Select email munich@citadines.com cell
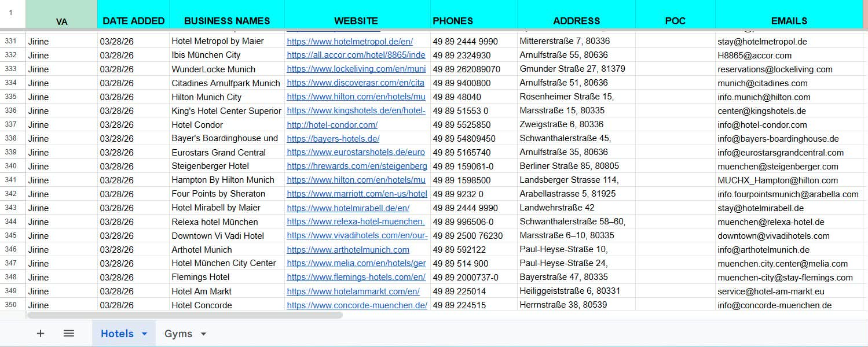The height and width of the screenshot is (347, 868). coord(789,83)
